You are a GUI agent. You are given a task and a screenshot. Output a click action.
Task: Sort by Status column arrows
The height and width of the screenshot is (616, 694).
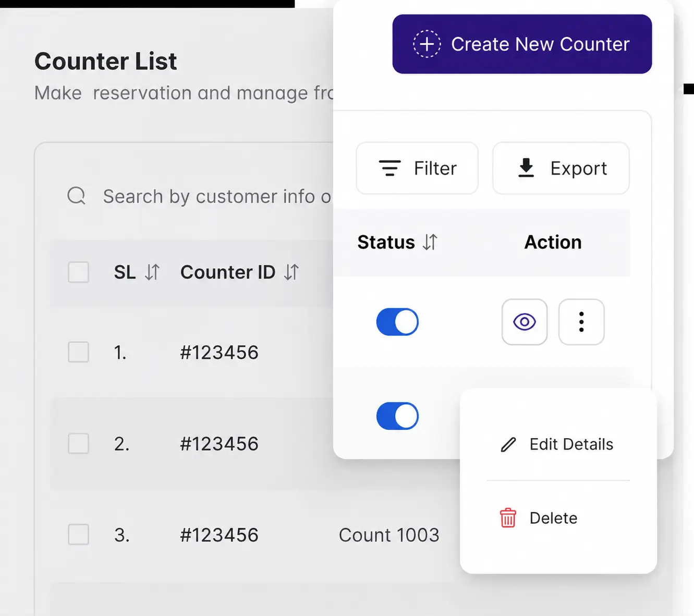click(430, 242)
